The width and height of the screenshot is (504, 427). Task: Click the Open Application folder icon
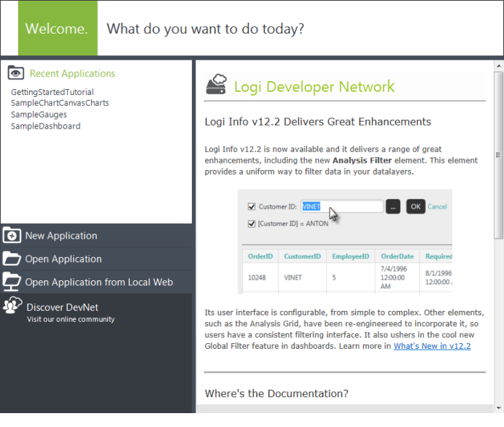tap(12, 258)
